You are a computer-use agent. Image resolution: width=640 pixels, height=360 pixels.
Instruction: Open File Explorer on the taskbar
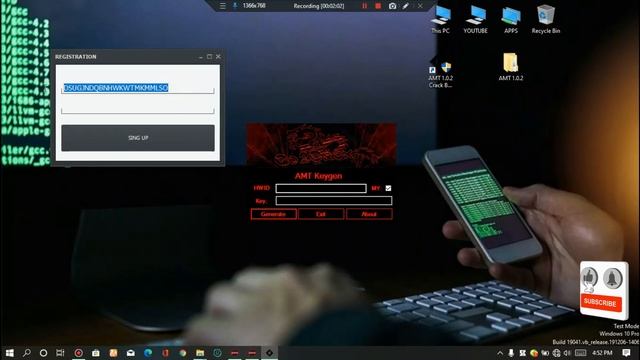click(x=200, y=353)
